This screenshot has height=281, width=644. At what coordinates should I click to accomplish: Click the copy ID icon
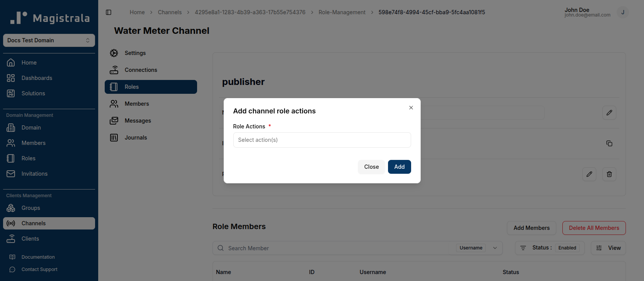tap(609, 143)
